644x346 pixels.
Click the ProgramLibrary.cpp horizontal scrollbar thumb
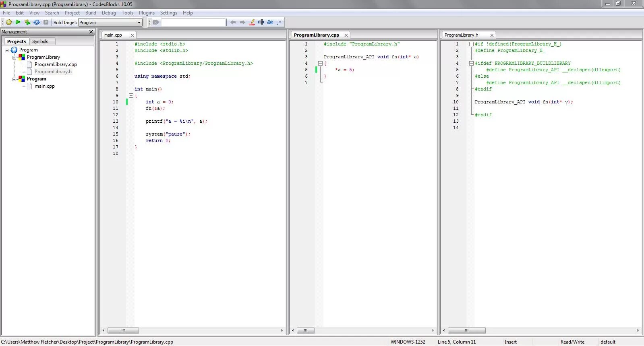click(306, 330)
